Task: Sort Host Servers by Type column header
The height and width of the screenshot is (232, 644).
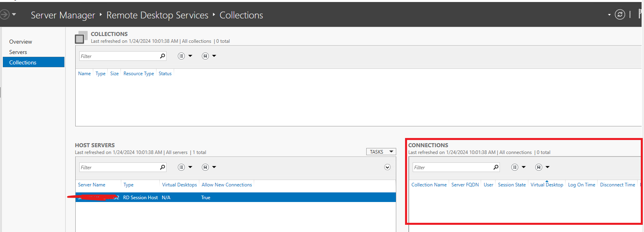Action: click(128, 185)
